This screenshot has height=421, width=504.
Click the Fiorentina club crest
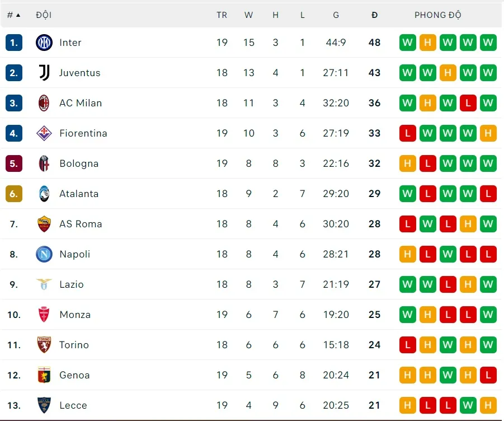tap(44, 133)
